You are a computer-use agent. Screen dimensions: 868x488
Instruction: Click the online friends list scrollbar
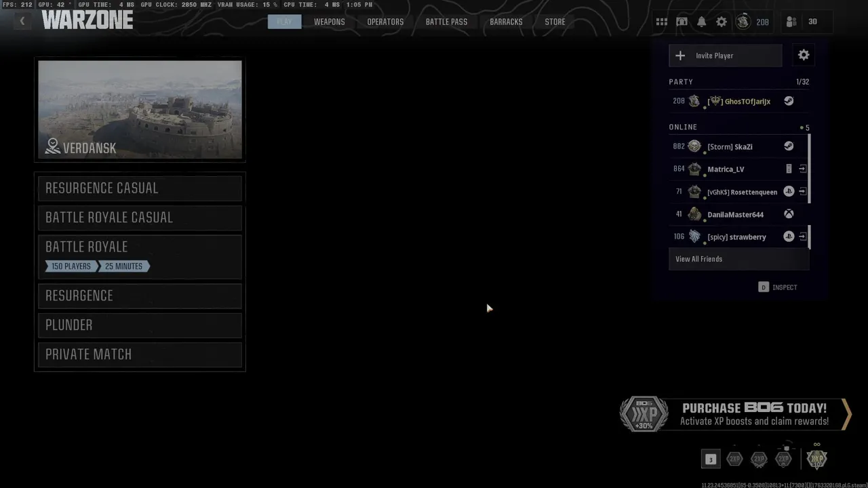[x=809, y=168]
